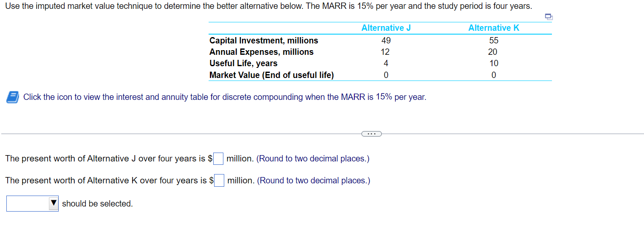Click the 'Capital Investment, millions' row label
The image size is (644, 247).
pos(264,40)
